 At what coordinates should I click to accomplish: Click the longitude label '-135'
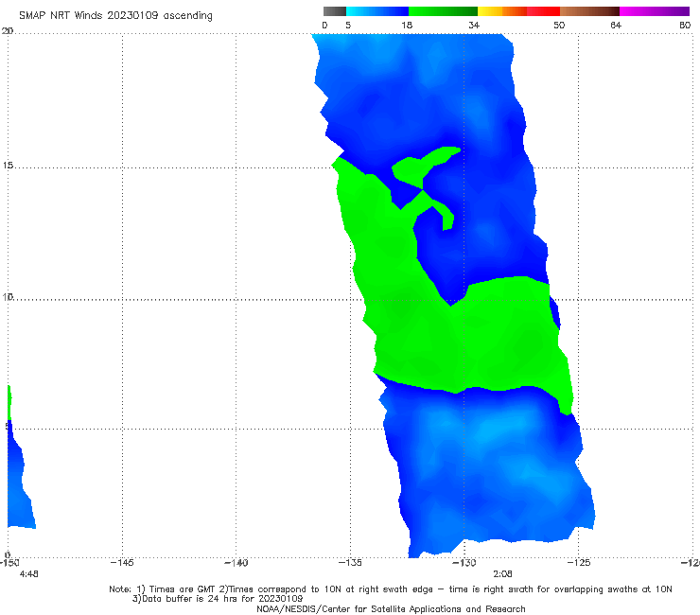tap(350, 562)
